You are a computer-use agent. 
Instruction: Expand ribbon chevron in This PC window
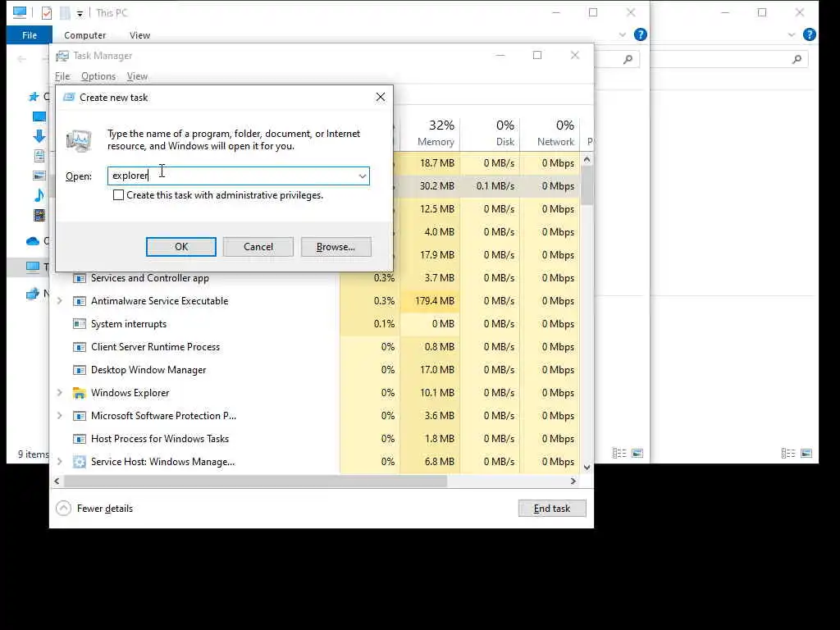pos(622,34)
